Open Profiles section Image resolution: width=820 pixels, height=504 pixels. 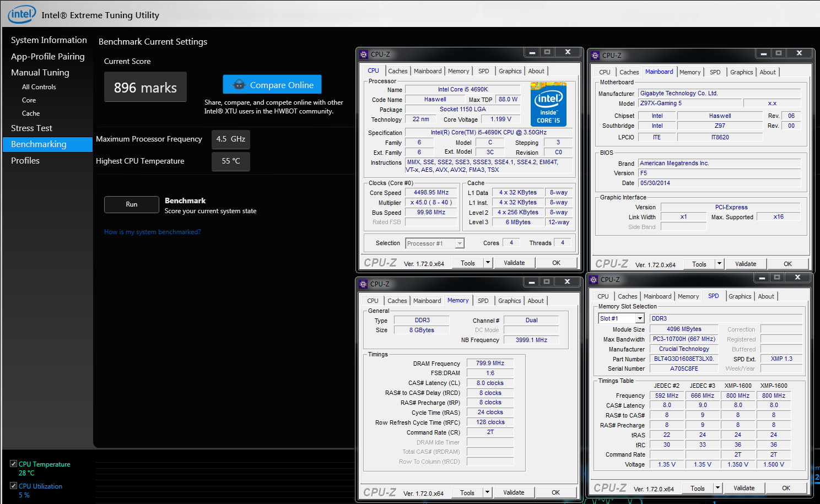(25, 161)
